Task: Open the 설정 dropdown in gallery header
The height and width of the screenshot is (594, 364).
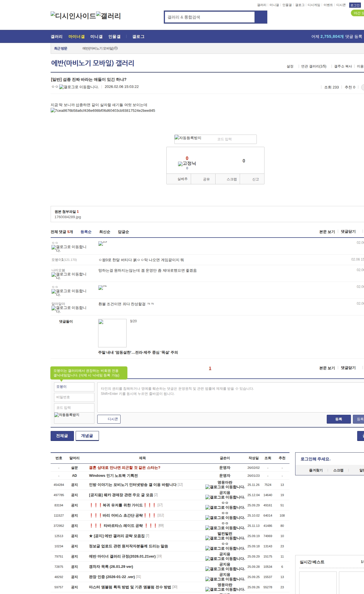Action: click(x=290, y=66)
